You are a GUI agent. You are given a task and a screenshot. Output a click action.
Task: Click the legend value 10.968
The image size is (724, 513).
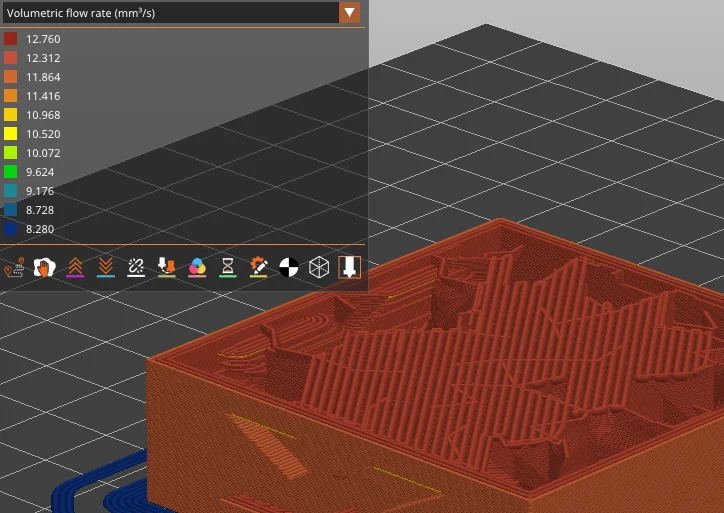[43, 115]
